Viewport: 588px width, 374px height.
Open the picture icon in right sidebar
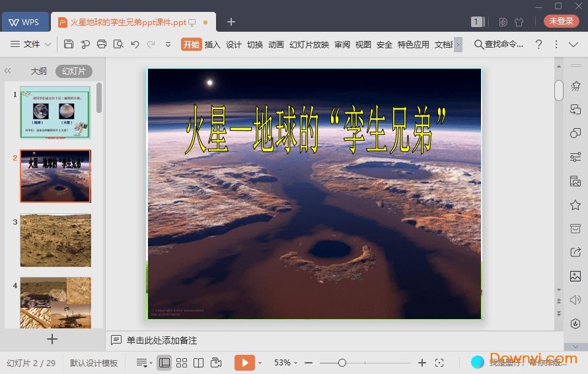click(575, 276)
